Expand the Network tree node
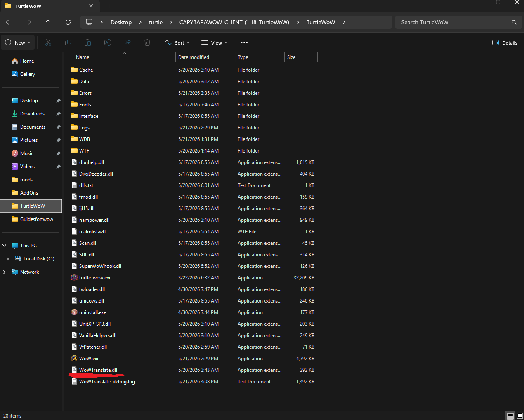The image size is (524, 420). [5, 272]
